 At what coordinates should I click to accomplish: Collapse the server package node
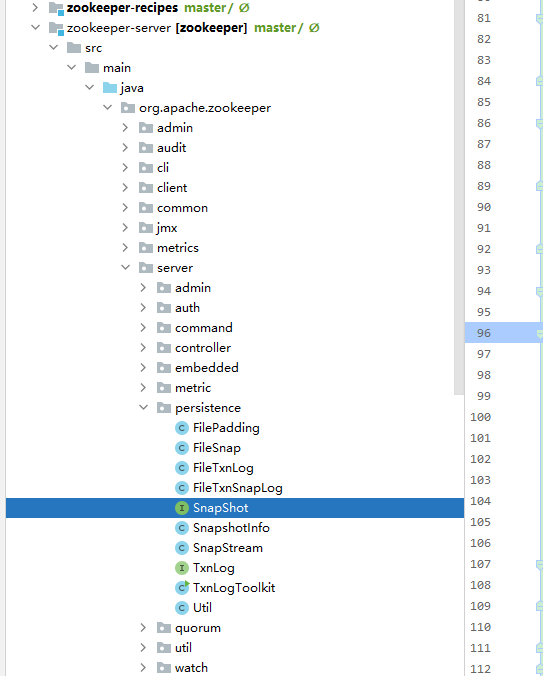point(125,268)
